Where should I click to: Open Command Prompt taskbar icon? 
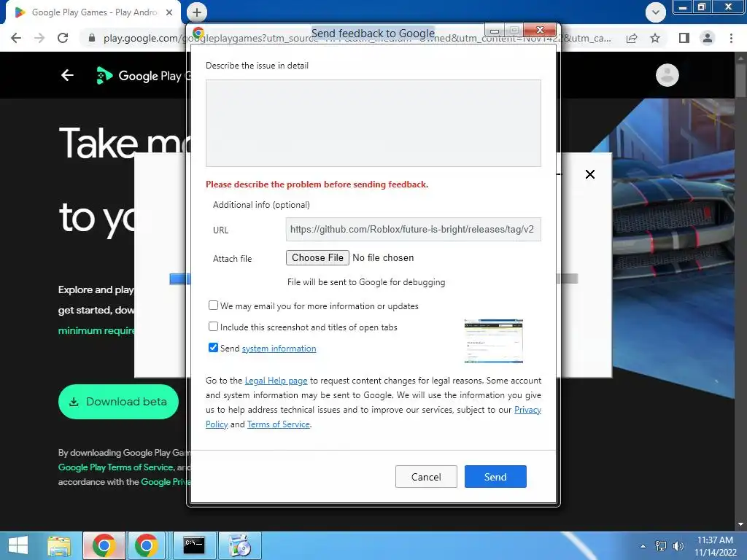pyautogui.click(x=194, y=545)
